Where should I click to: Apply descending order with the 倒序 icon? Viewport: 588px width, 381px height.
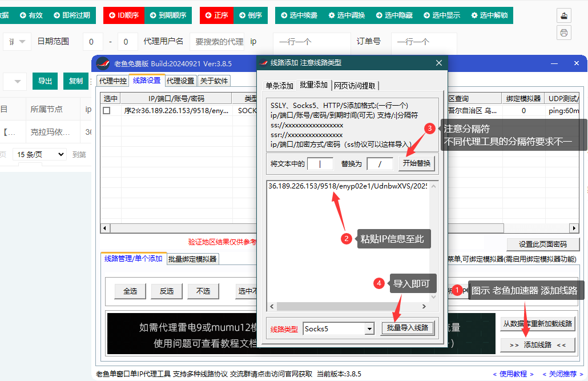pyautogui.click(x=251, y=15)
